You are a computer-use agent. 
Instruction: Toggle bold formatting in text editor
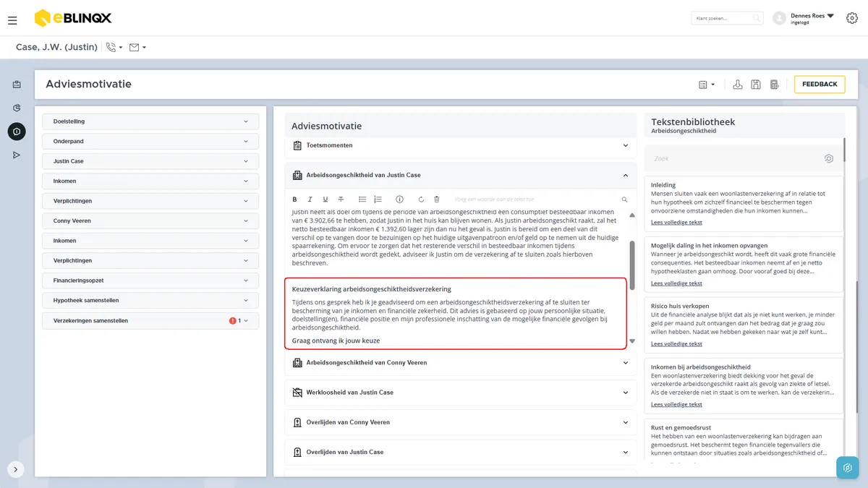pos(294,200)
